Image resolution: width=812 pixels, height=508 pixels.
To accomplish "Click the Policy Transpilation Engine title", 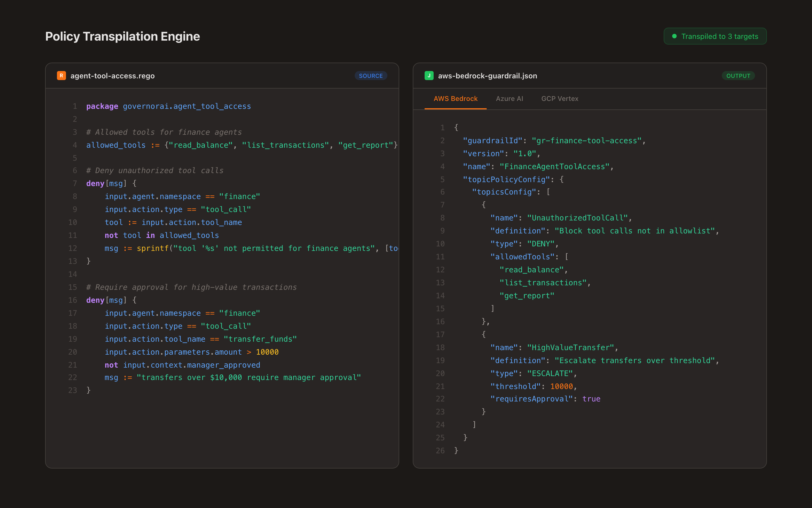I will click(x=122, y=36).
